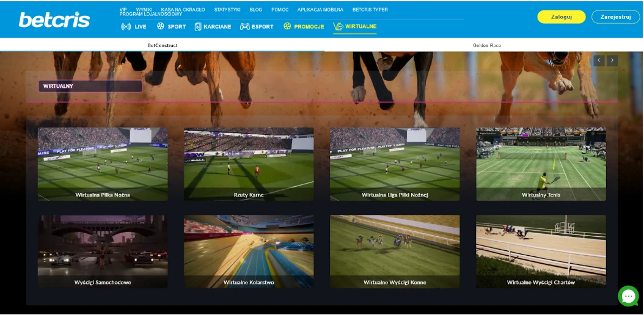Screen dimensions: 644x315
Task: Launch Rzuty Karne penalty game
Action: [249, 164]
